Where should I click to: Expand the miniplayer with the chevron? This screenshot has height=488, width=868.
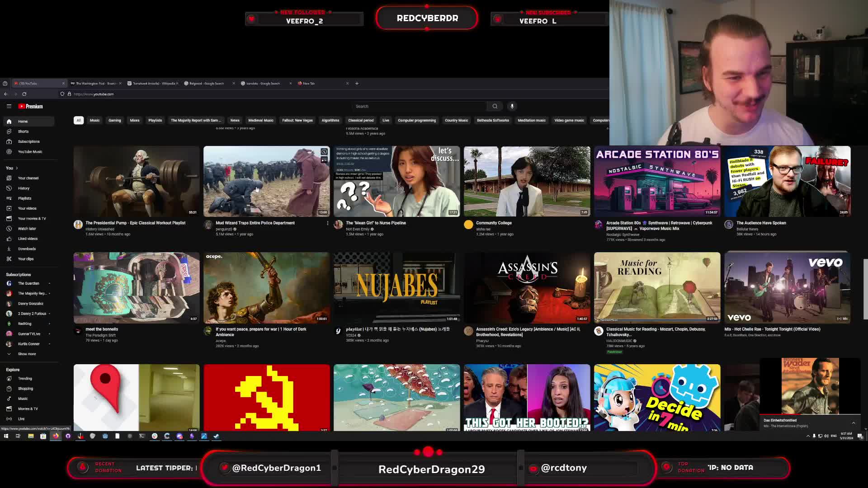(853, 423)
